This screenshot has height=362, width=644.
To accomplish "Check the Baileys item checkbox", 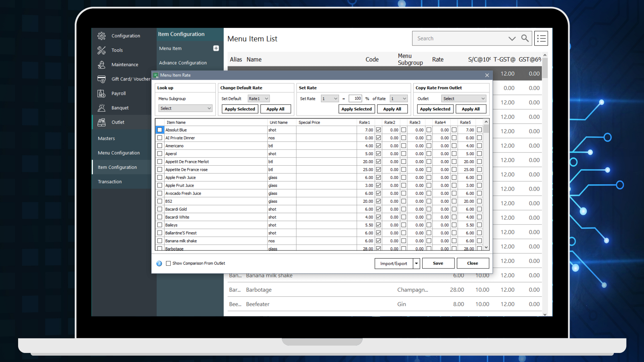I will pos(160,225).
